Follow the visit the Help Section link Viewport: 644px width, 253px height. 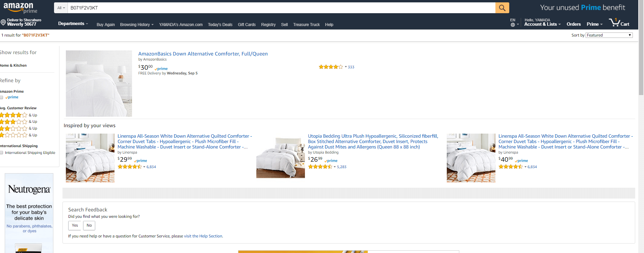coord(203,236)
